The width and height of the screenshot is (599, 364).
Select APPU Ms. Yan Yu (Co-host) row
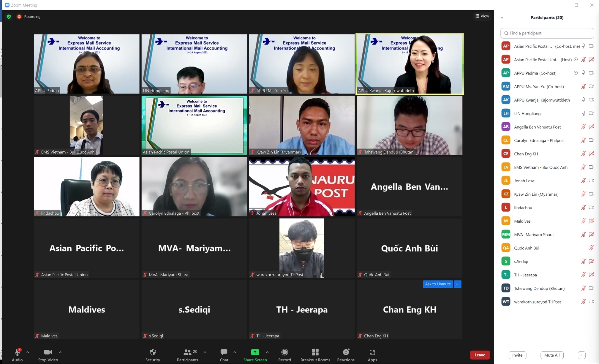tap(547, 86)
